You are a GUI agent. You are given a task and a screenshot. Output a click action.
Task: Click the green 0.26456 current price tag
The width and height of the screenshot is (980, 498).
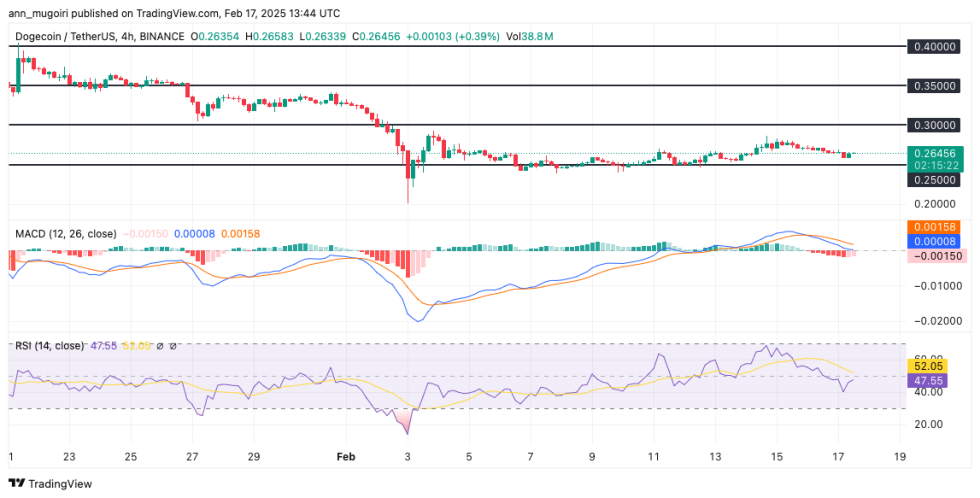click(932, 153)
